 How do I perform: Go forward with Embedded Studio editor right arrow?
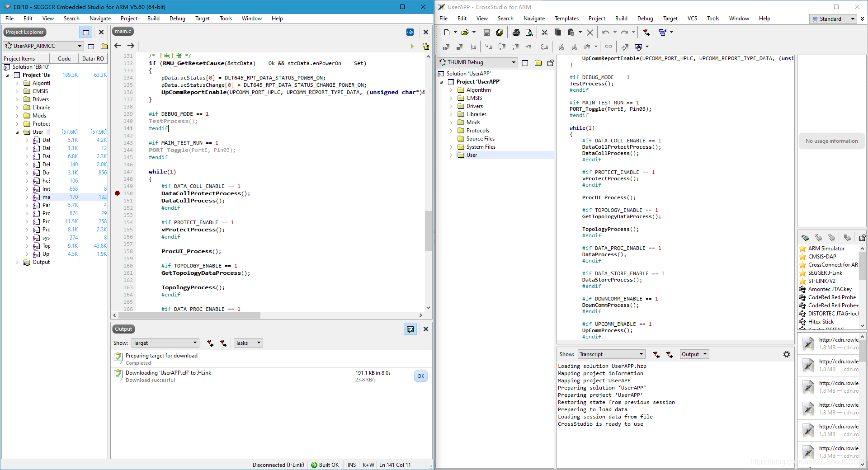[x=131, y=46]
